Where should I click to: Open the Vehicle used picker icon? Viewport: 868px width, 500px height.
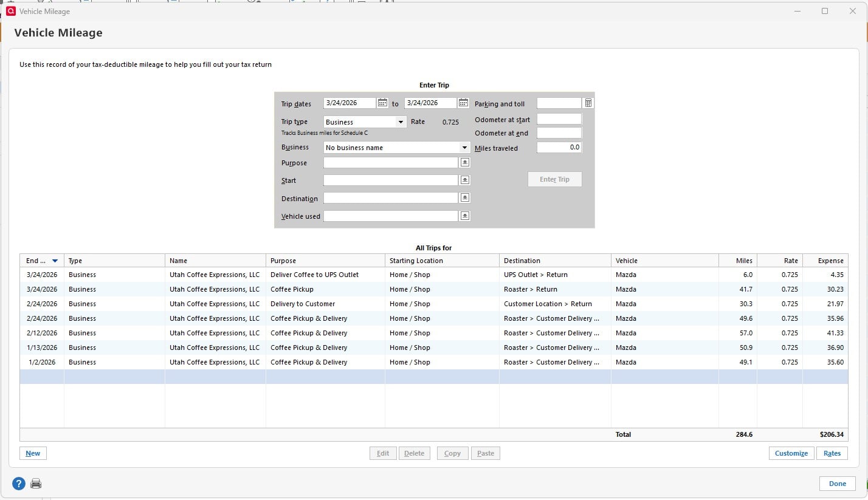(464, 216)
